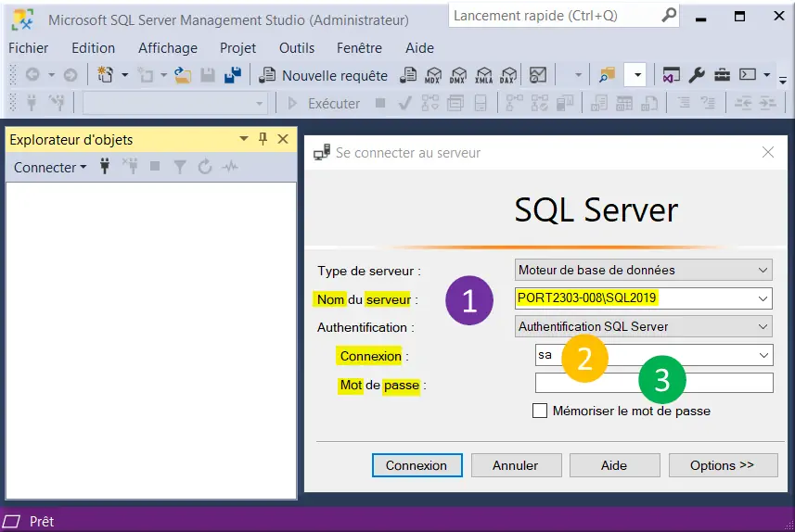This screenshot has width=795, height=532.
Task: Click the Options >> button
Action: [723, 465]
